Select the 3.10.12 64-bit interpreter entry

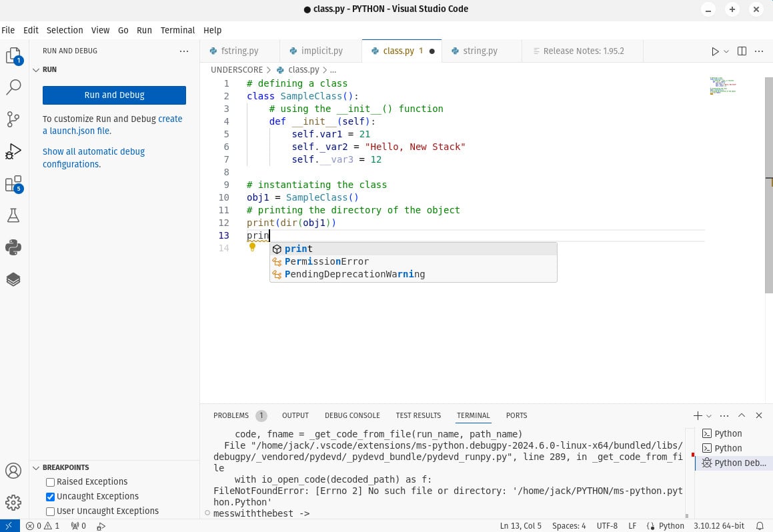[x=719, y=525]
